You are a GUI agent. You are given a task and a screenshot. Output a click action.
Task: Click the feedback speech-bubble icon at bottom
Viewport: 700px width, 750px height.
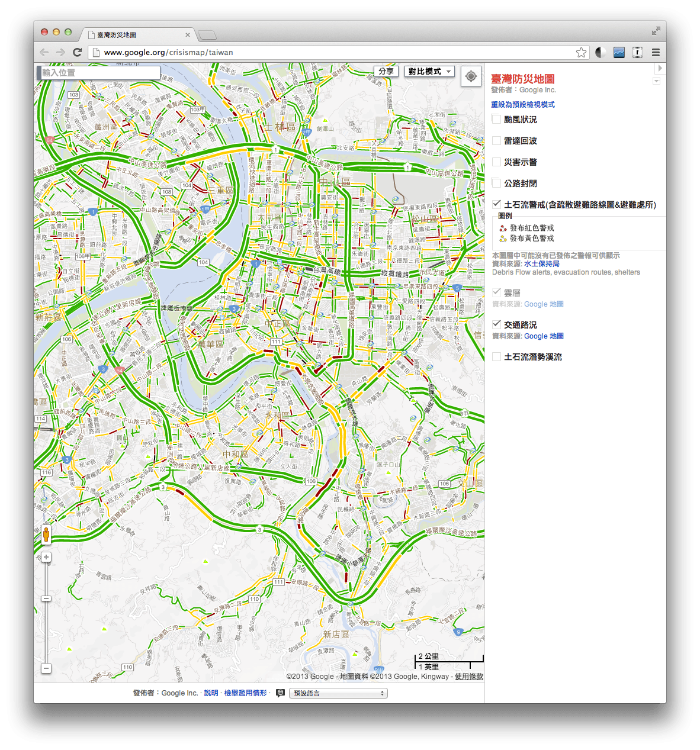click(281, 693)
